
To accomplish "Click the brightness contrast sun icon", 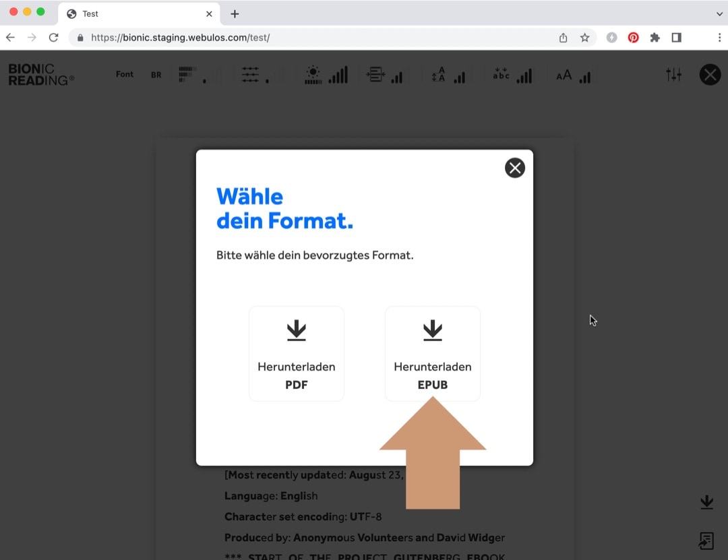I will (x=313, y=75).
